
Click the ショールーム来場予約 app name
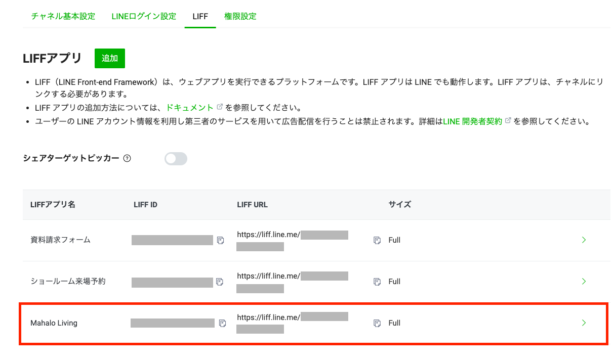pos(68,281)
